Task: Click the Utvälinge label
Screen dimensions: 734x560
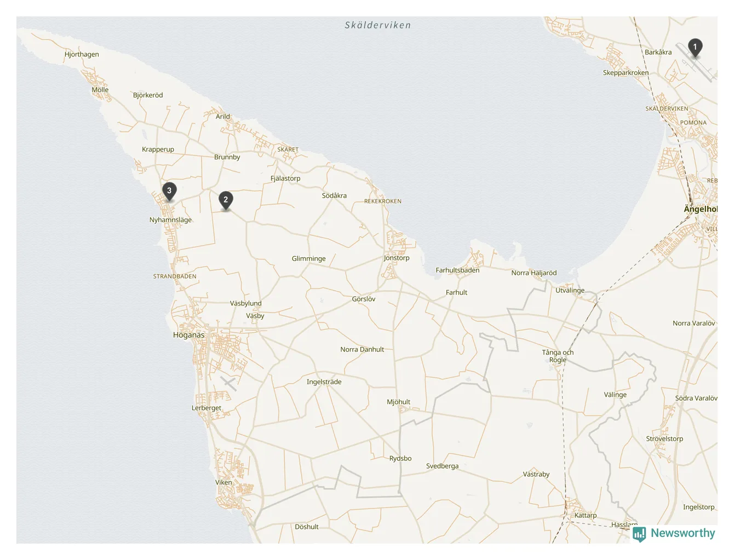Action: point(570,290)
